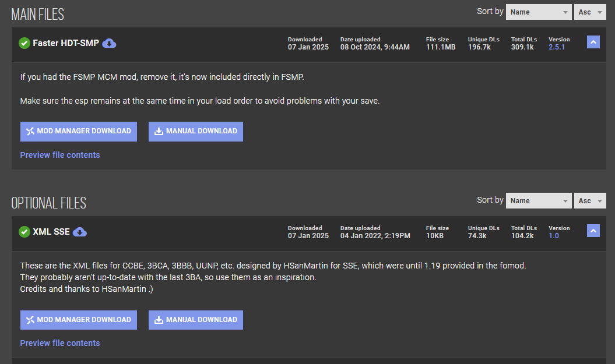Image resolution: width=615 pixels, height=364 pixels.
Task: Click the 196.7k unique downloads value
Action: tap(479, 47)
